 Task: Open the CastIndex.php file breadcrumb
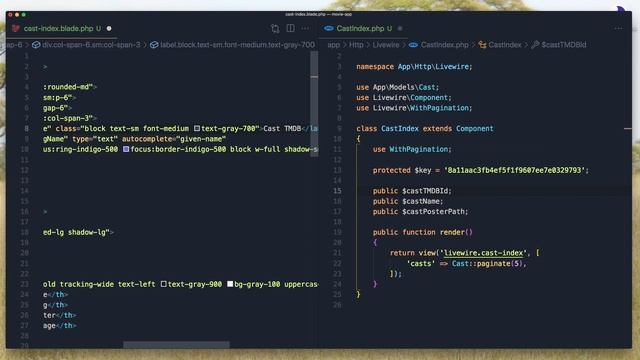pos(444,45)
